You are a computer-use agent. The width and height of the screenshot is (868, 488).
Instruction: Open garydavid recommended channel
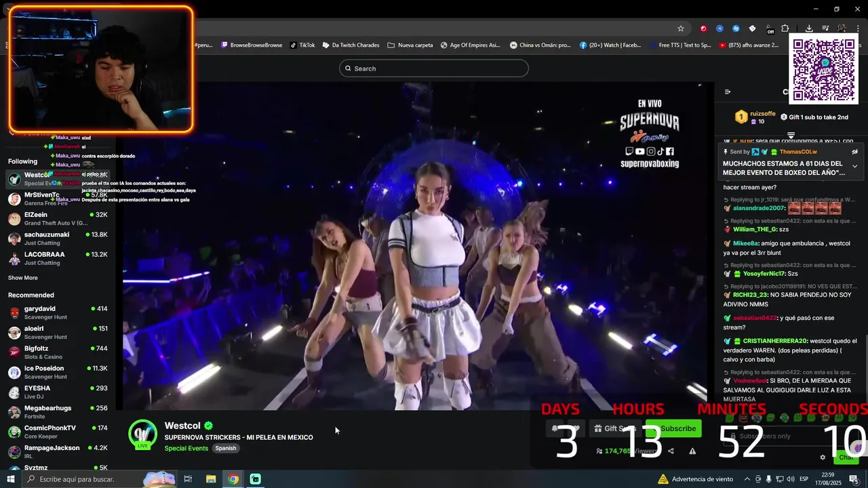(x=58, y=312)
